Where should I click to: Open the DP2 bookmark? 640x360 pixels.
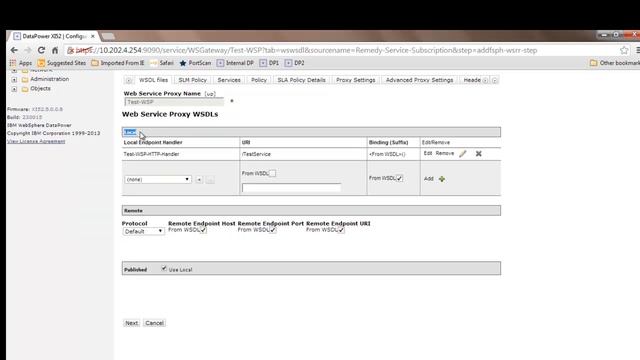click(295, 63)
